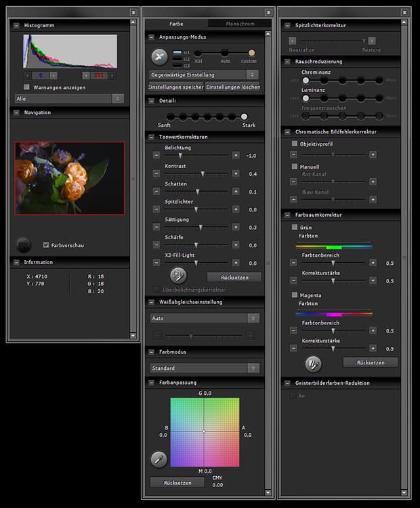
Task: Open the Farbmodus Standard dropdown
Action: [x=204, y=368]
